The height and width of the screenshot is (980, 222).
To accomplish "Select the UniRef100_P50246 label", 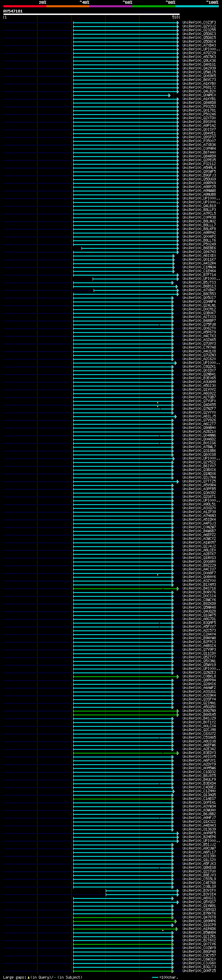I will tap(199, 114).
